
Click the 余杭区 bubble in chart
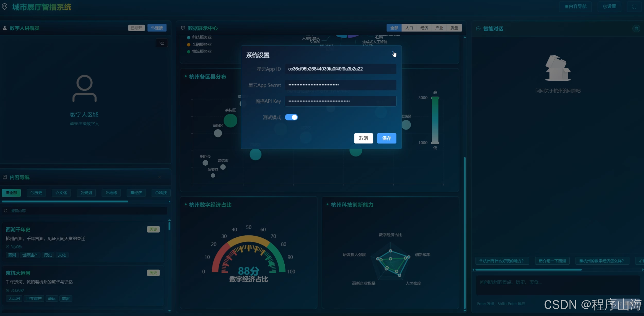coord(231,121)
